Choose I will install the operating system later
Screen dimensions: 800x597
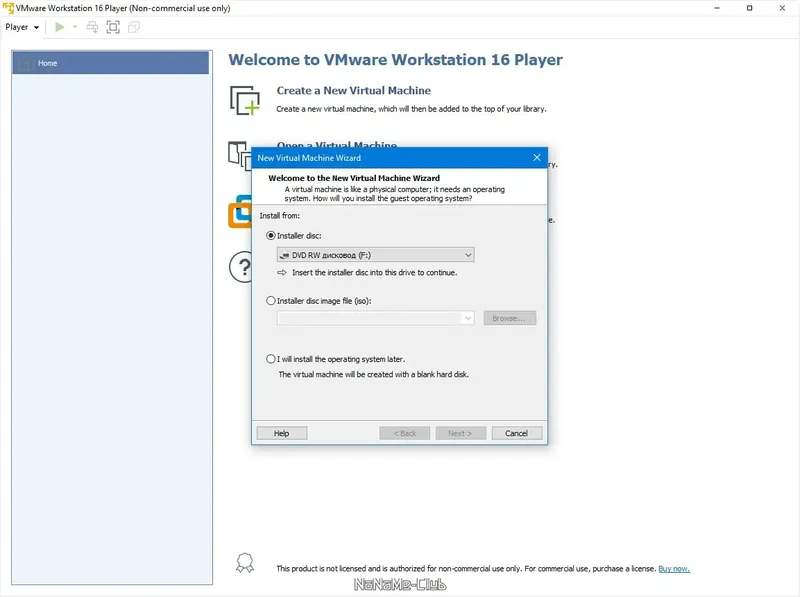[x=271, y=359]
